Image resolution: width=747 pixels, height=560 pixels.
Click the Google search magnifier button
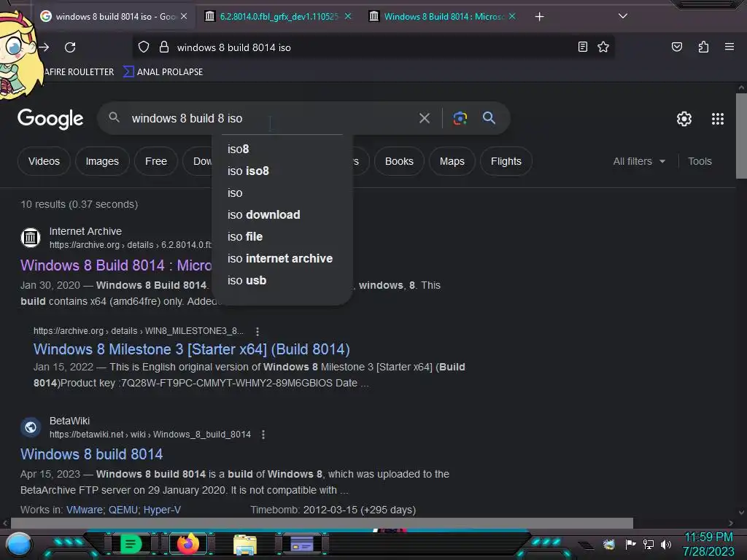(489, 117)
